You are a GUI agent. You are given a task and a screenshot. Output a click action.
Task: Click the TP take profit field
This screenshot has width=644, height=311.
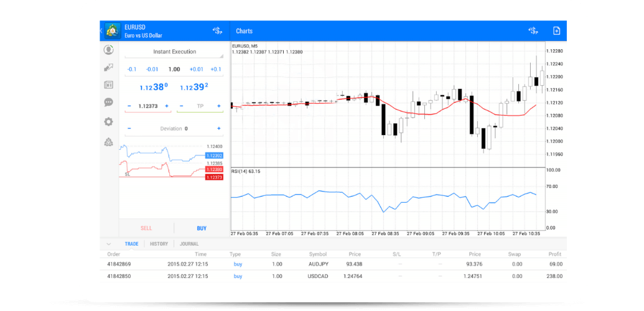coord(200,106)
